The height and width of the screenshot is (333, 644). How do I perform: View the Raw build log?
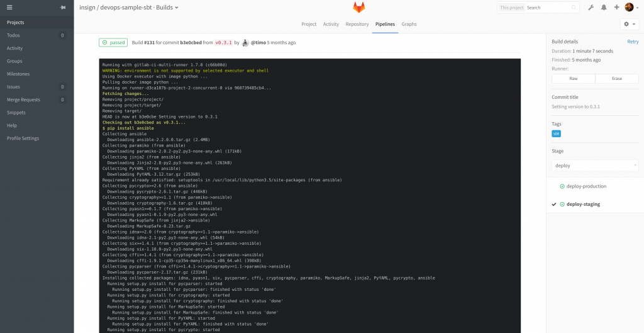tap(574, 79)
